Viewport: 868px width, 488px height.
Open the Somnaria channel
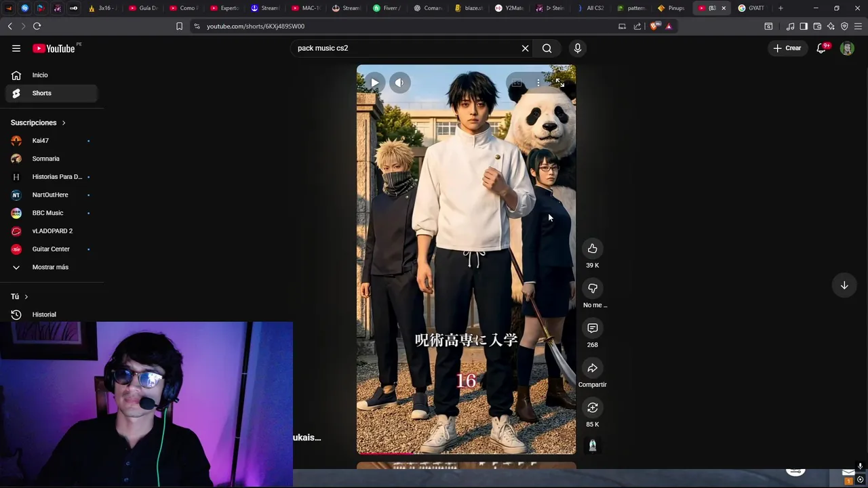tap(52, 159)
